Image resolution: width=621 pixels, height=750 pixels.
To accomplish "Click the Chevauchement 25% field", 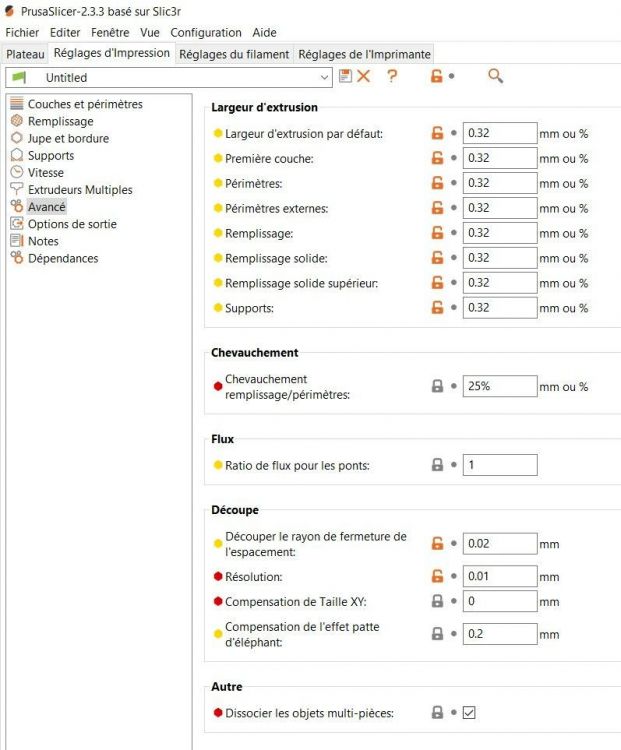I will 500,386.
